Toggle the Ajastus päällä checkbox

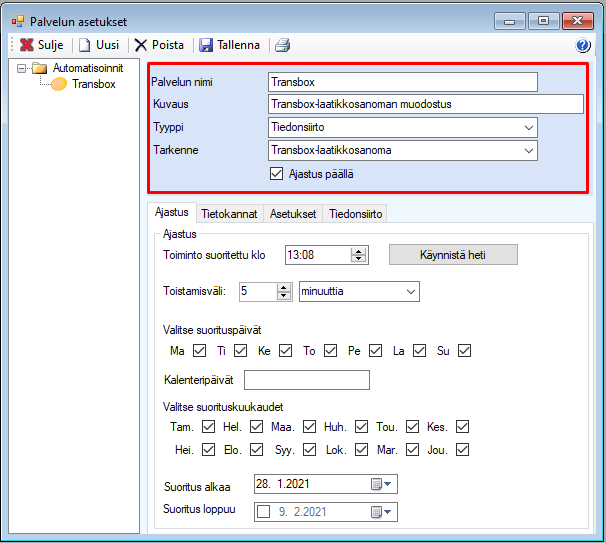coord(276,174)
